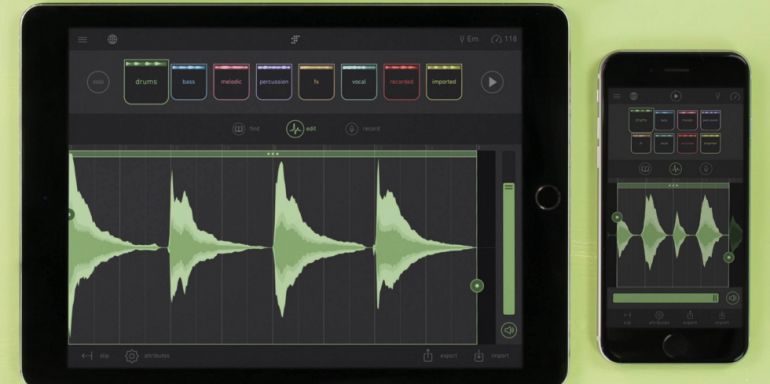Click the iPad vertical green volume slider
The height and width of the screenshot is (384, 770).
coord(509,248)
